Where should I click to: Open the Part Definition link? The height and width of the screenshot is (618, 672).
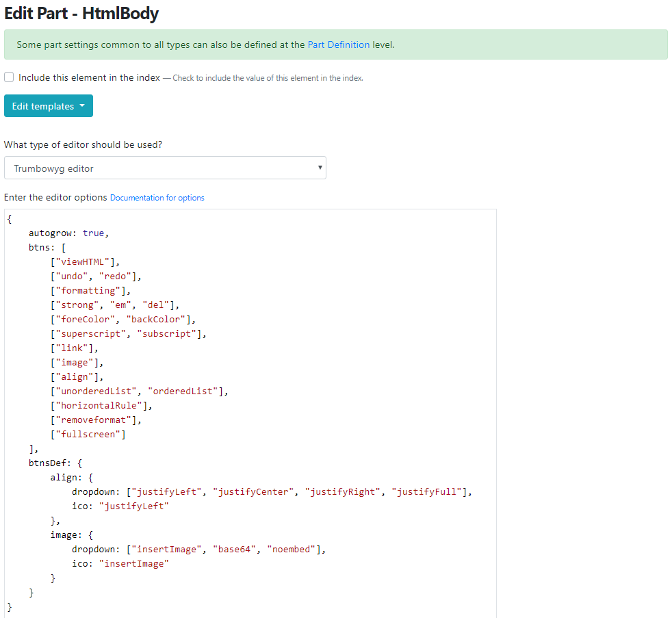(x=339, y=44)
